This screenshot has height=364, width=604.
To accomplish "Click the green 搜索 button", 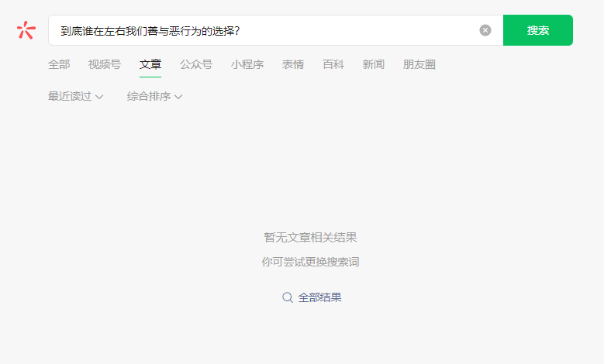I will [538, 30].
